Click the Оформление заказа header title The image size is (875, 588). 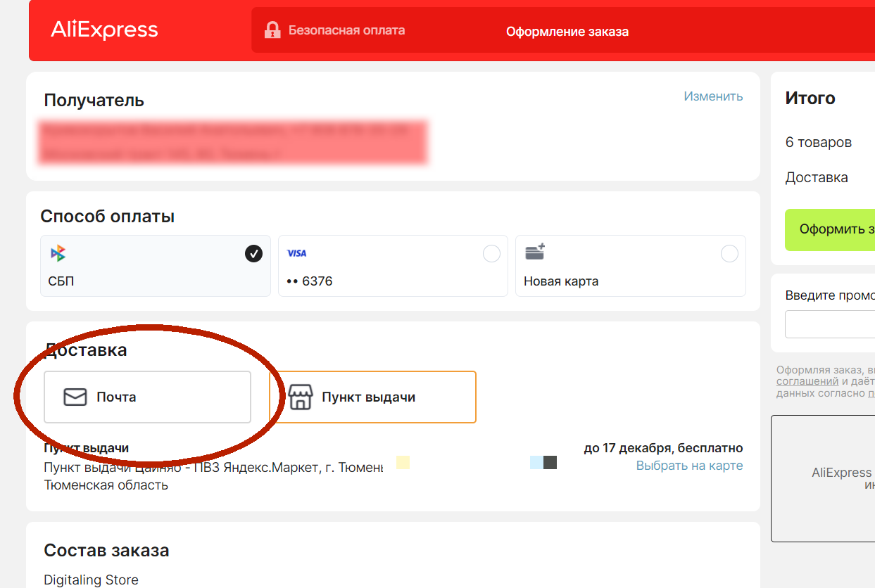point(567,32)
